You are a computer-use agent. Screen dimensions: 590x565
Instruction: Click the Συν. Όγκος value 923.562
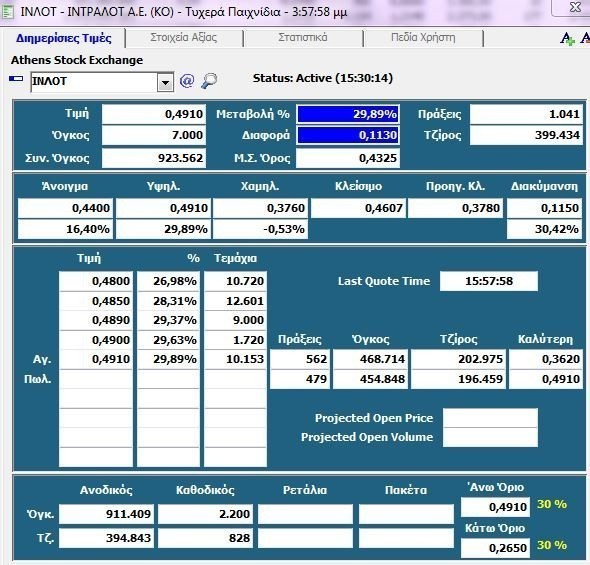[x=154, y=158]
